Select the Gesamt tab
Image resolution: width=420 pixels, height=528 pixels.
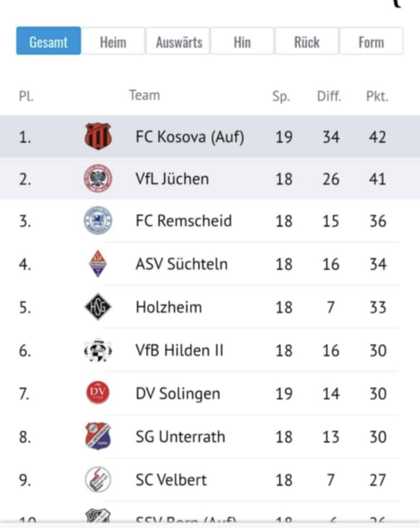coord(48,41)
